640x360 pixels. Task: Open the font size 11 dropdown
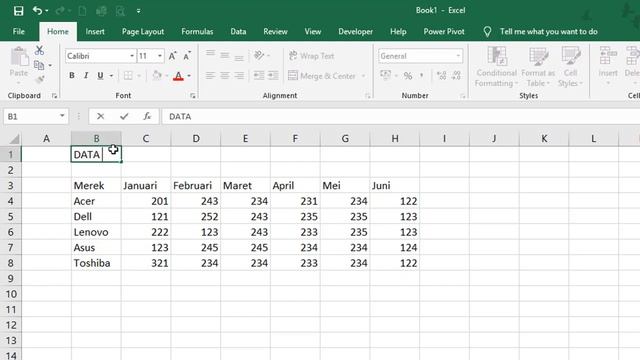click(x=160, y=56)
